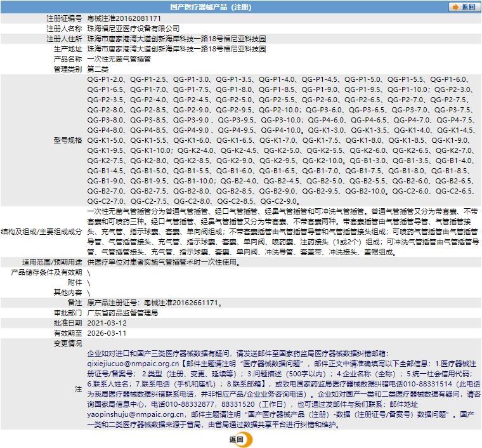The width and height of the screenshot is (482, 448).
Task: Click the email yaopinshuju@nmpaic.org.cn
Action: pos(135,414)
